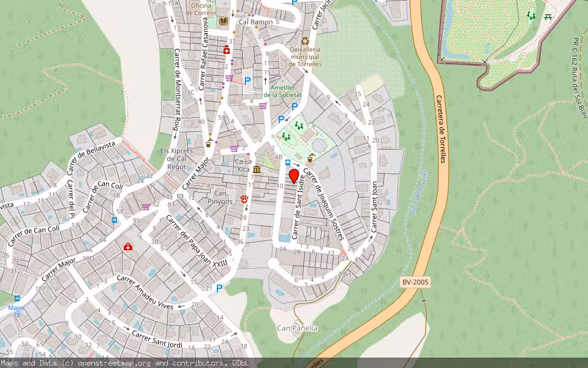
Task: Select the Ametller de la Societat label
Action: coord(283,91)
